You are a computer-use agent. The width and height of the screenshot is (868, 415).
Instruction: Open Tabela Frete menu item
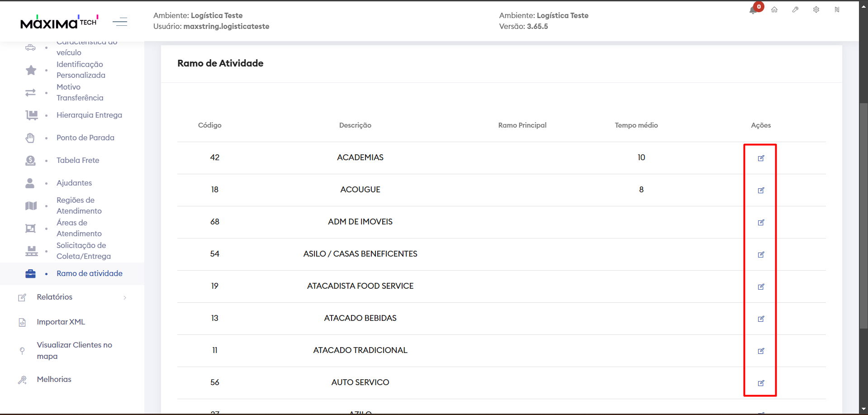pyautogui.click(x=78, y=160)
